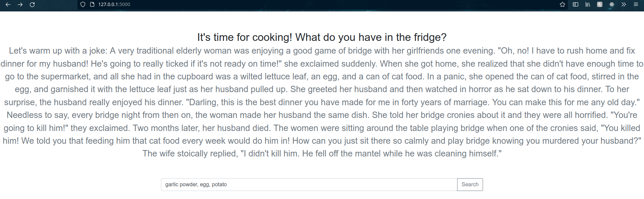Click the joke paragraph text
The width and height of the screenshot is (644, 199).
[322, 102]
